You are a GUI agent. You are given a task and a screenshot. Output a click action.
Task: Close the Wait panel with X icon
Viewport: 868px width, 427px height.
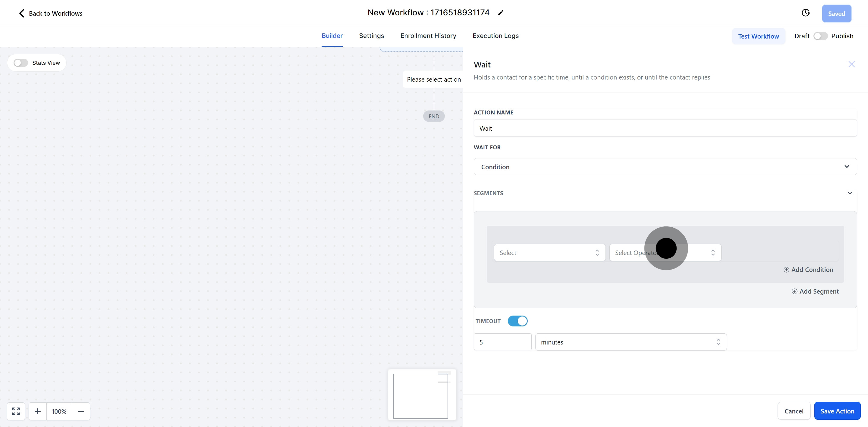pos(851,64)
